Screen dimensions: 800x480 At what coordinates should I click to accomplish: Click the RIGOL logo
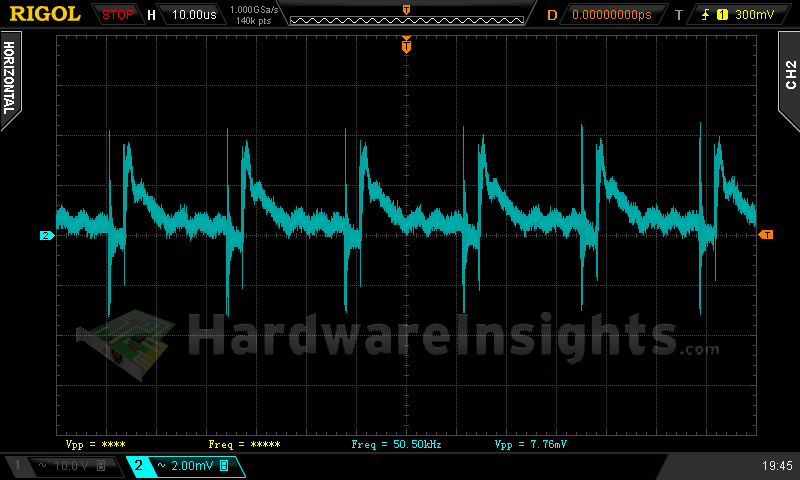[46, 14]
